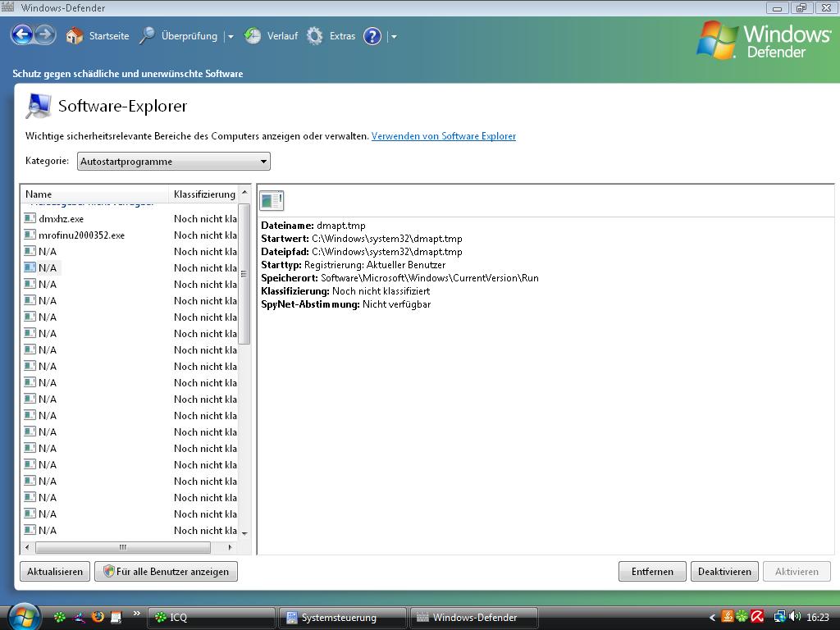840x630 pixels.
Task: Click the vertical scrollbar thumb in program list
Action: [244, 274]
